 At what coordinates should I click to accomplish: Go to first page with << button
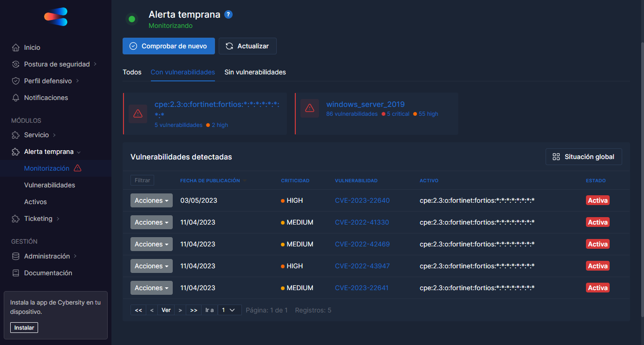(138, 310)
